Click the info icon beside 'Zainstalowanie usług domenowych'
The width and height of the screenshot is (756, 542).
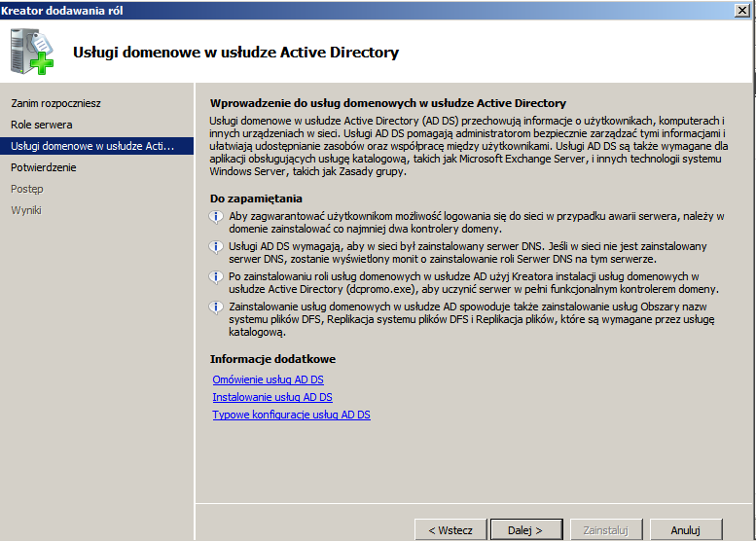[x=216, y=307]
